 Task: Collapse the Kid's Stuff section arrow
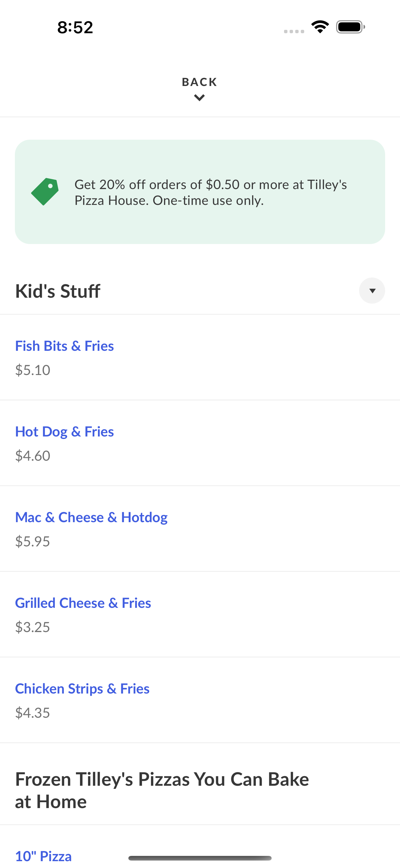pos(372,291)
